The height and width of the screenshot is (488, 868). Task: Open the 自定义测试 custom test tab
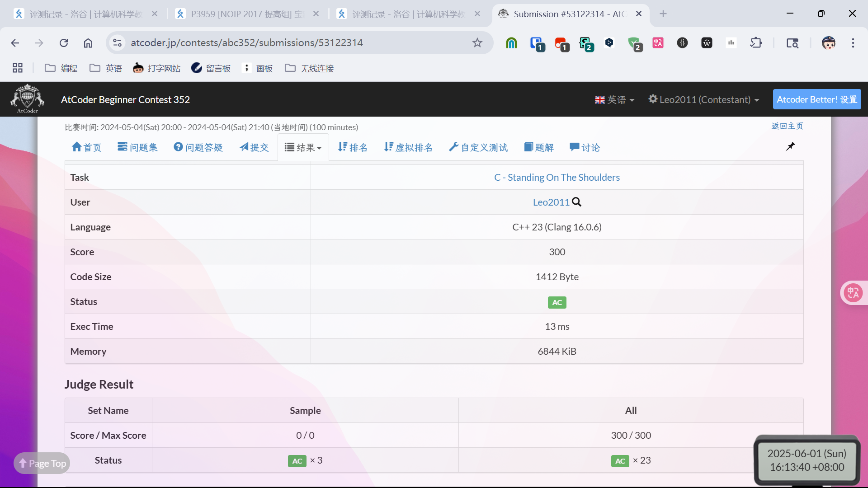pos(478,147)
